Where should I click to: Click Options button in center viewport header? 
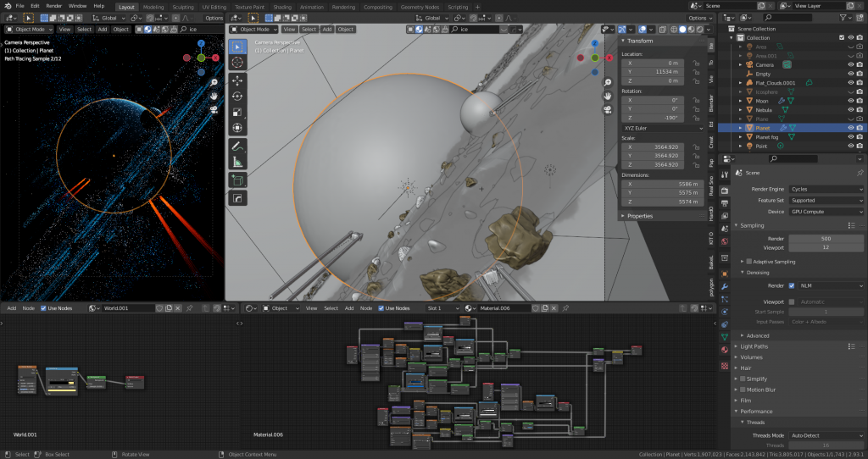pyautogui.click(x=699, y=18)
